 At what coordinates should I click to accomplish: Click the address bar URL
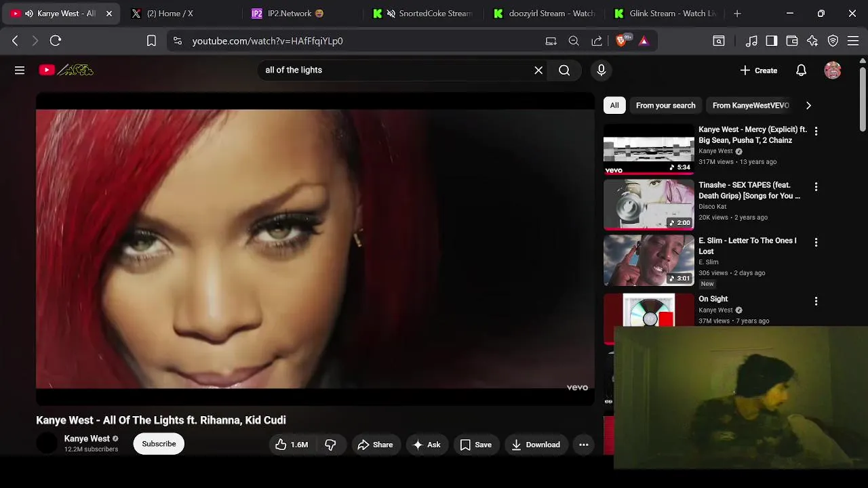point(267,41)
